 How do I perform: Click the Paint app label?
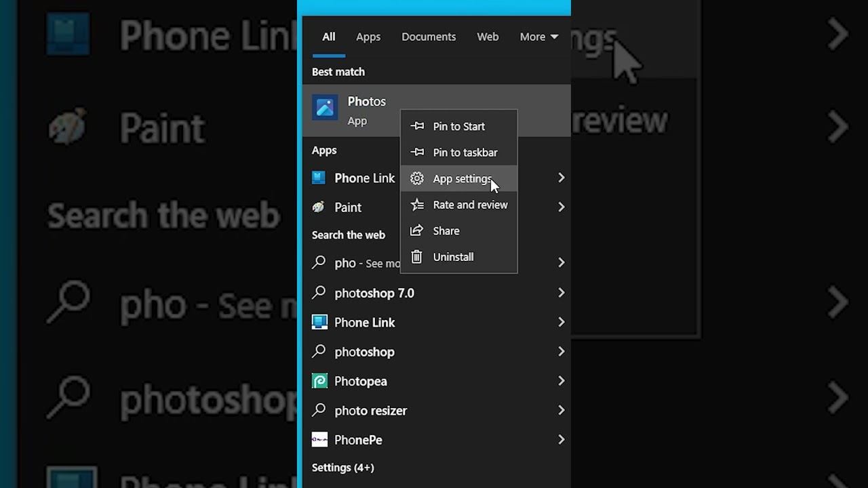[x=348, y=207]
